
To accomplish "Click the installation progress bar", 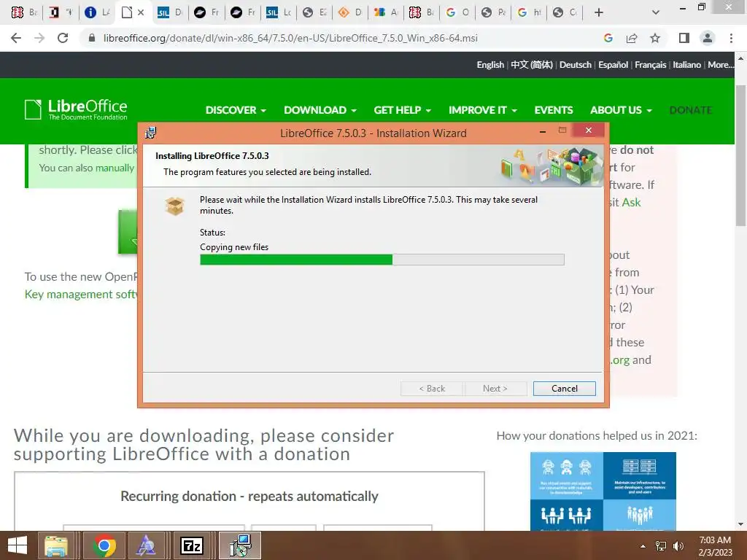I will pos(382,260).
